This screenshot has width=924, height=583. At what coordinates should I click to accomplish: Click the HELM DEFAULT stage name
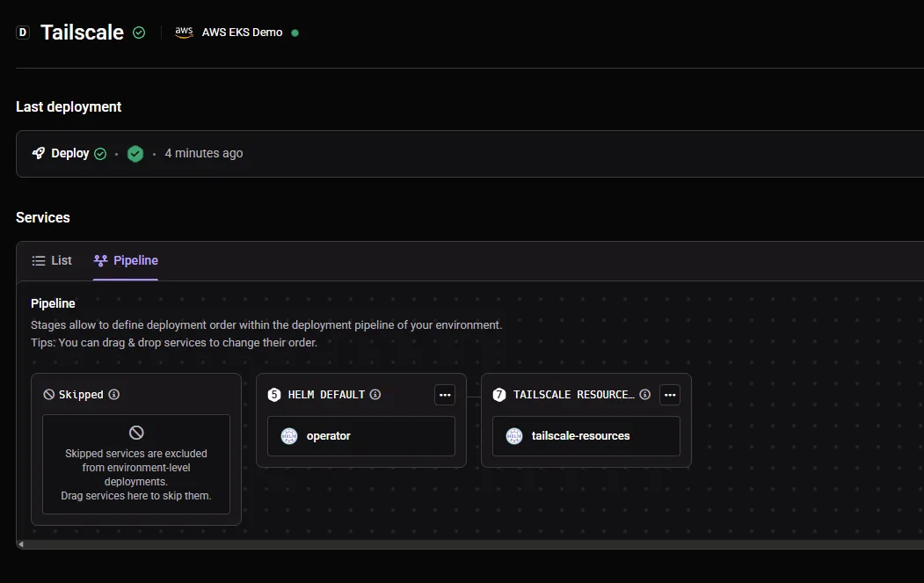pos(326,394)
